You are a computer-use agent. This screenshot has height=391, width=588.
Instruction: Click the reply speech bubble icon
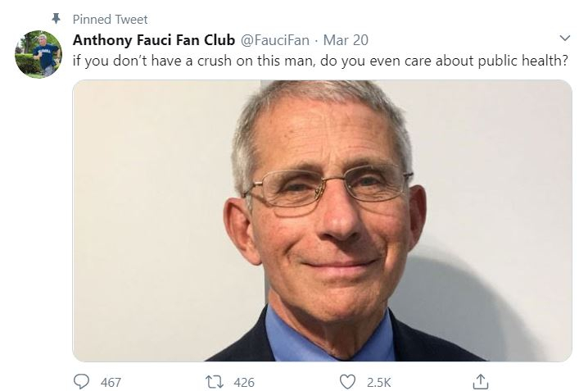click(x=82, y=381)
